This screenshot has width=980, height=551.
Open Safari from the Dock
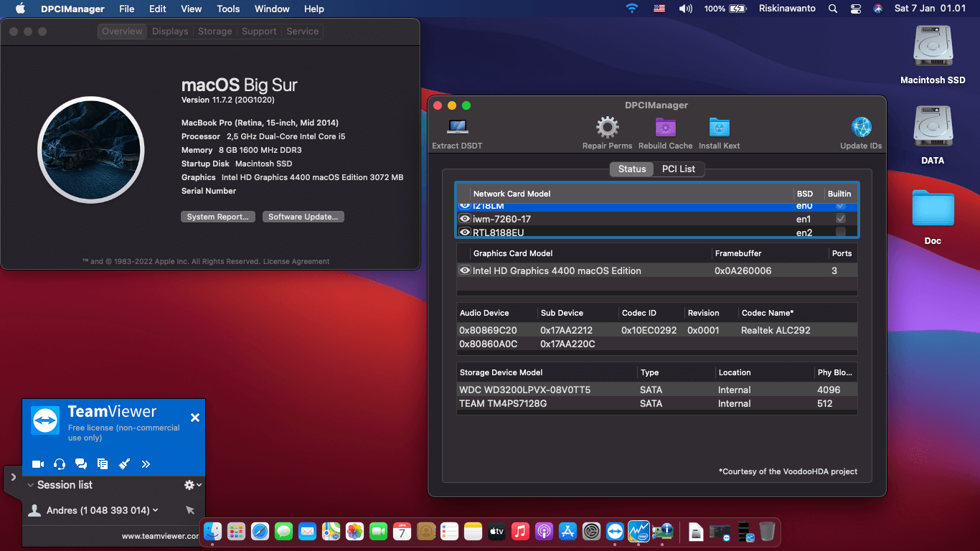[260, 532]
